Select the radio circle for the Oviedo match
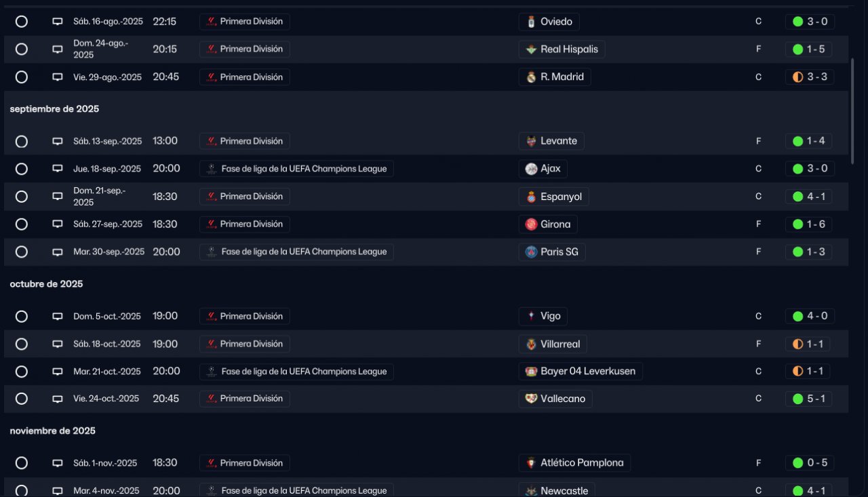The image size is (868, 497). (22, 22)
